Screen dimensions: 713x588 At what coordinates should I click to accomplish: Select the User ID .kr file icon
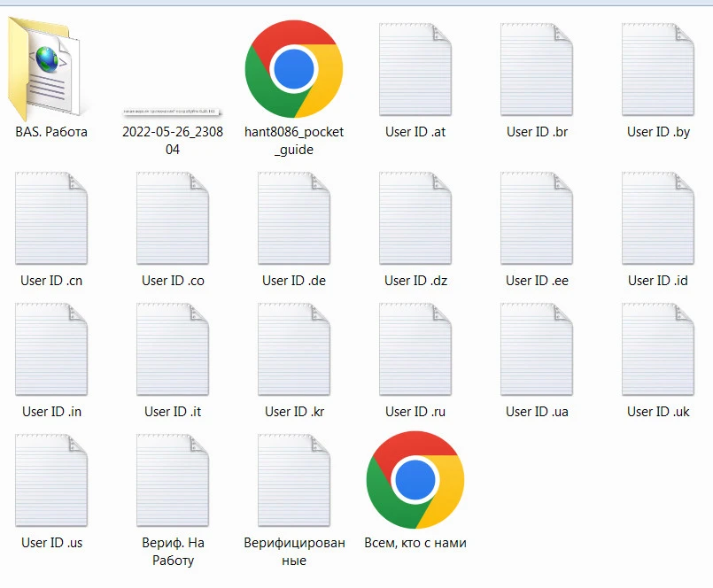tap(294, 349)
